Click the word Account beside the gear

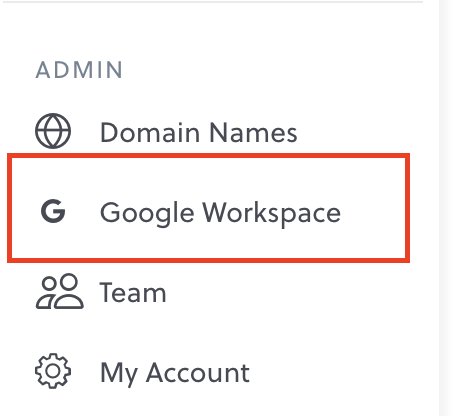pyautogui.click(x=198, y=372)
